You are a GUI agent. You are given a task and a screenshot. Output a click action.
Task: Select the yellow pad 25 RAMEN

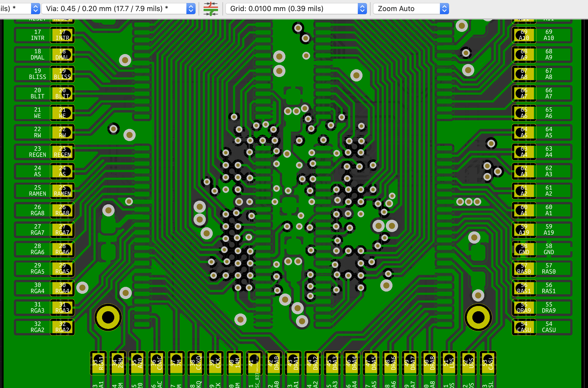62,191
